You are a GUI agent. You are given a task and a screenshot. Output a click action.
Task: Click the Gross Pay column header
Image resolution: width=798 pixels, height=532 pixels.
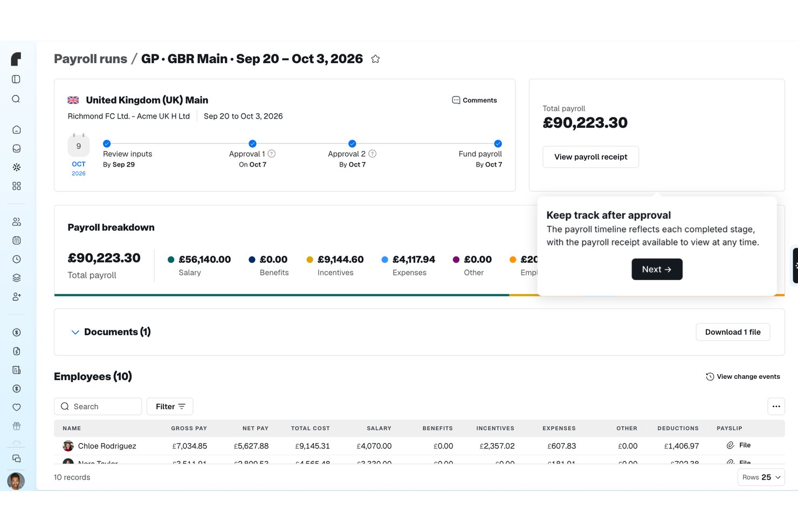(x=189, y=429)
